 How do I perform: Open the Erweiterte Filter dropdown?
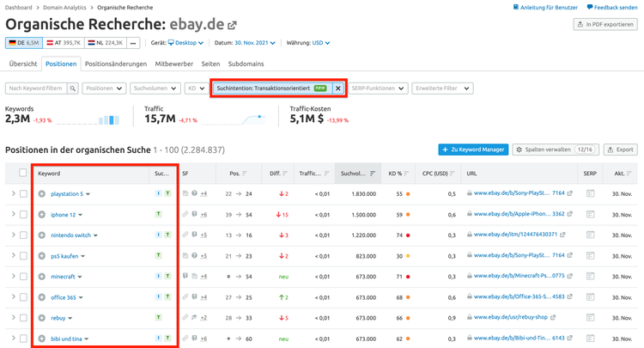tap(442, 89)
